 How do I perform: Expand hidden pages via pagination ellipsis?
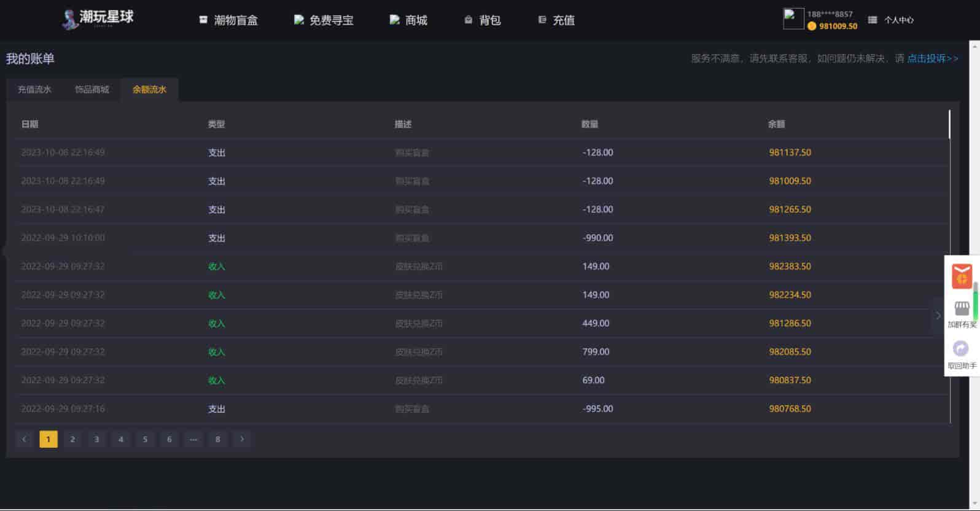click(x=193, y=439)
